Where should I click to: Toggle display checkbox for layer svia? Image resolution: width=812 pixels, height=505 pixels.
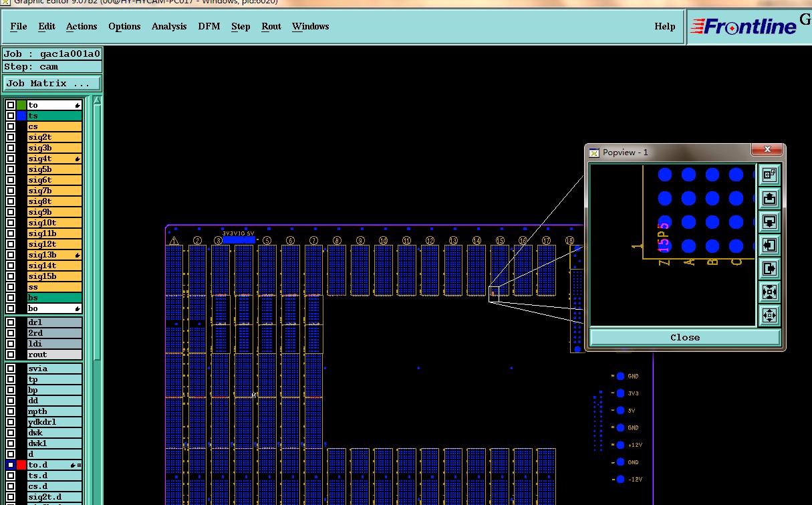point(11,369)
